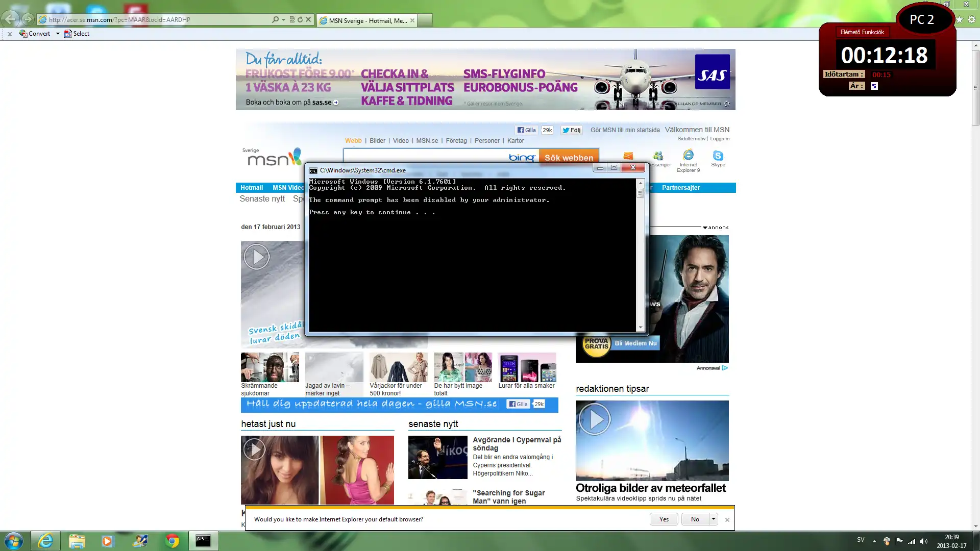Open Windows Media Player taskbar icon

(107, 541)
